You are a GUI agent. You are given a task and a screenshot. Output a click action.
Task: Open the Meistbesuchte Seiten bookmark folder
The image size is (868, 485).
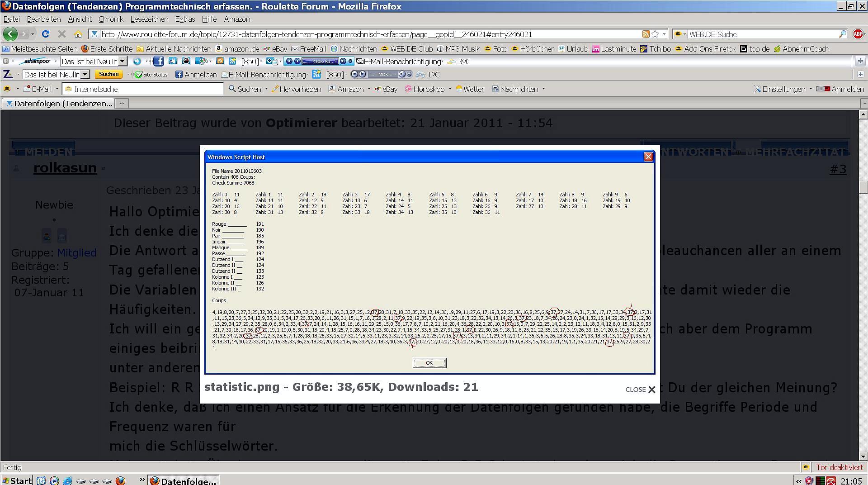point(40,49)
